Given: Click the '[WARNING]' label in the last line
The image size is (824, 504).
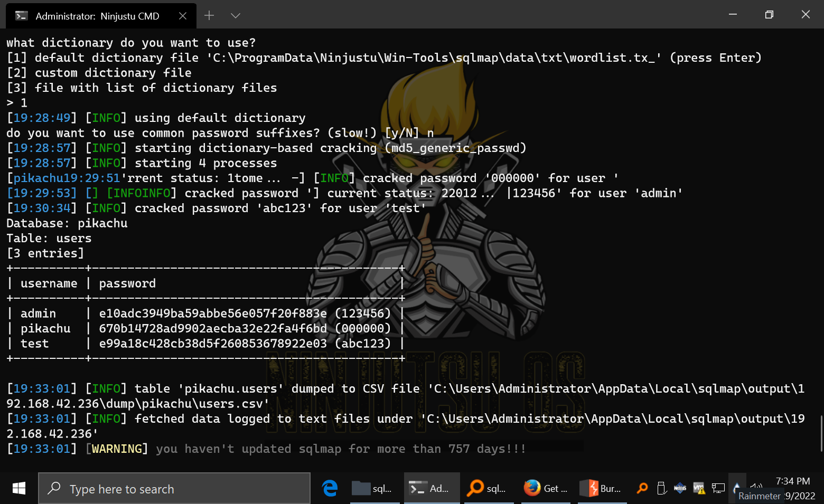Looking at the screenshot, I should click(117, 449).
